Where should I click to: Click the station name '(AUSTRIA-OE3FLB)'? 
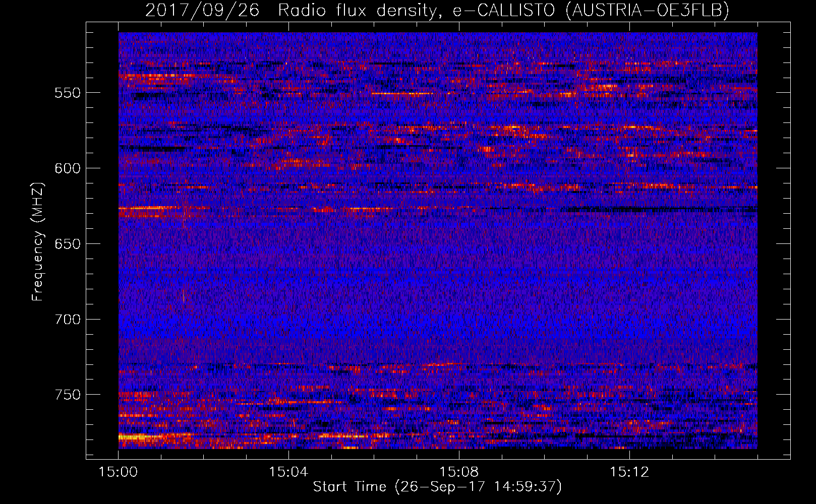(x=647, y=10)
